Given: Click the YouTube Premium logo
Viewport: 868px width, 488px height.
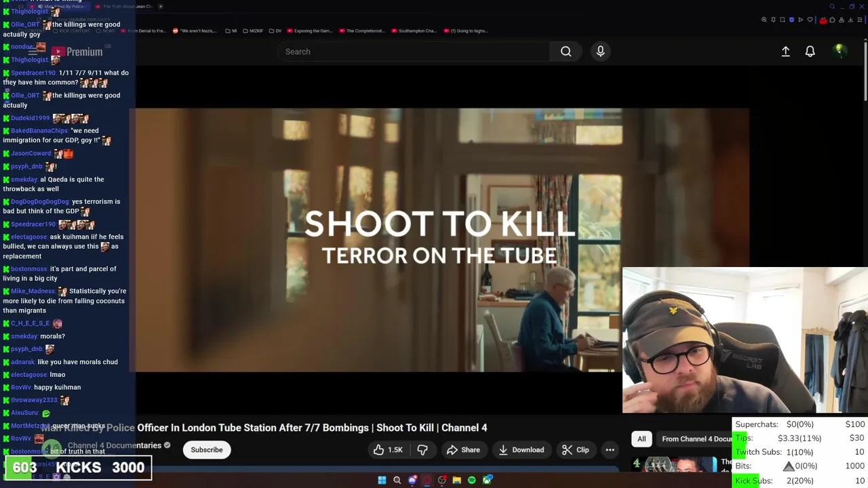Looking at the screenshot, I should tap(77, 52).
